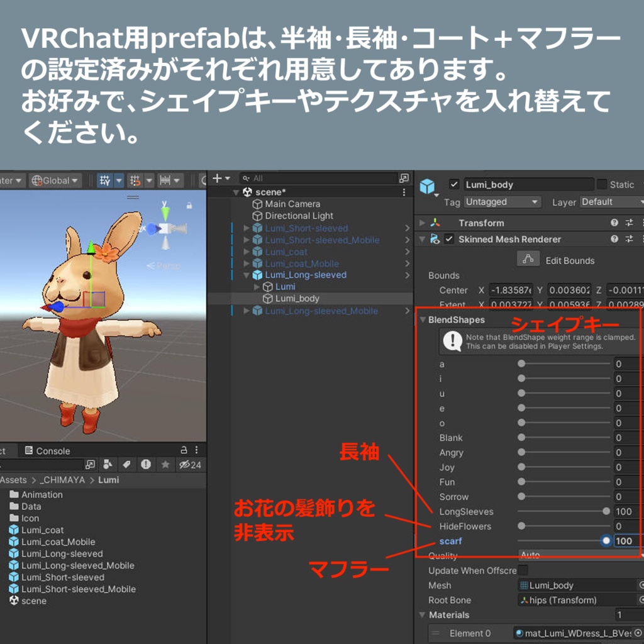Open the Layer dropdown showing Default
Image resolution: width=644 pixels, height=644 pixels.
click(612, 202)
